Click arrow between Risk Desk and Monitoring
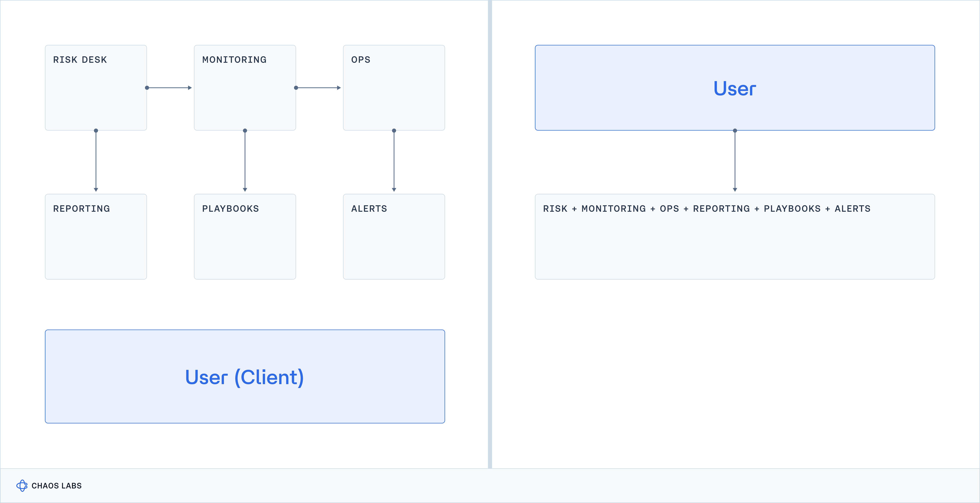This screenshot has height=503, width=980. (x=170, y=88)
